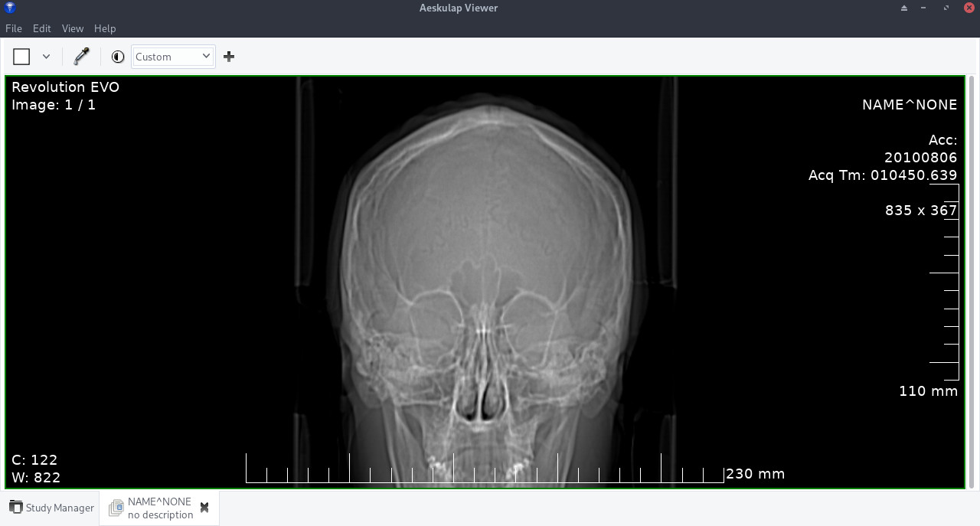Click the plus icon to add preset
The height and width of the screenshot is (526, 980).
point(229,57)
